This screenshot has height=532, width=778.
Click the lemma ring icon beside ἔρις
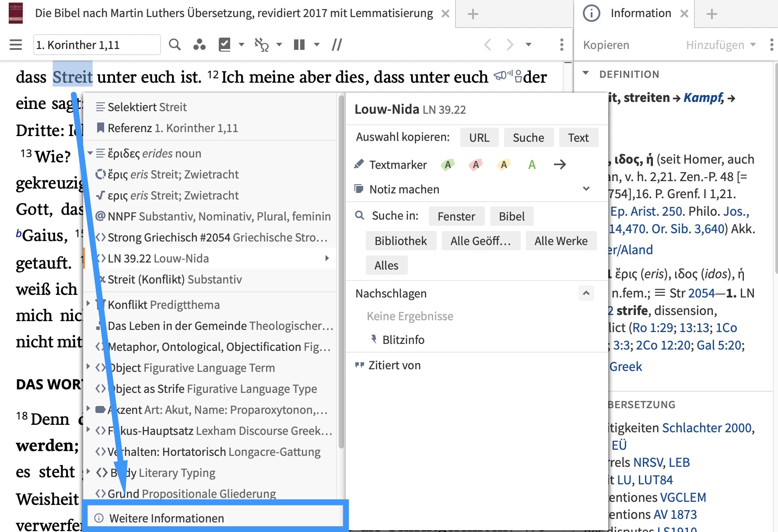pyautogui.click(x=101, y=174)
